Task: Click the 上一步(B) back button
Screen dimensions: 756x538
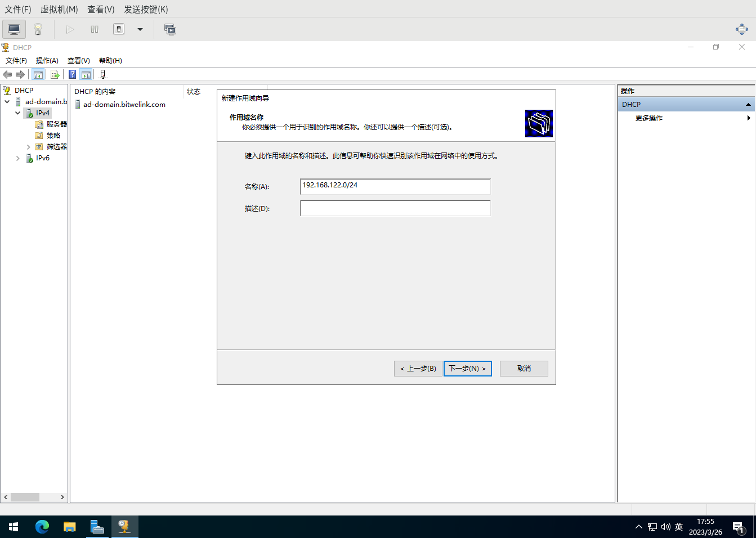Action: coord(418,369)
